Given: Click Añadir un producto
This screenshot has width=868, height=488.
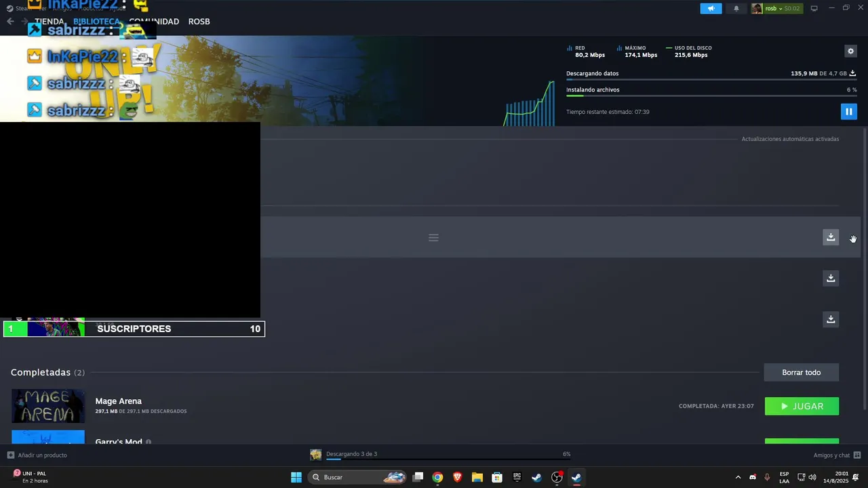Looking at the screenshot, I should coord(37,455).
